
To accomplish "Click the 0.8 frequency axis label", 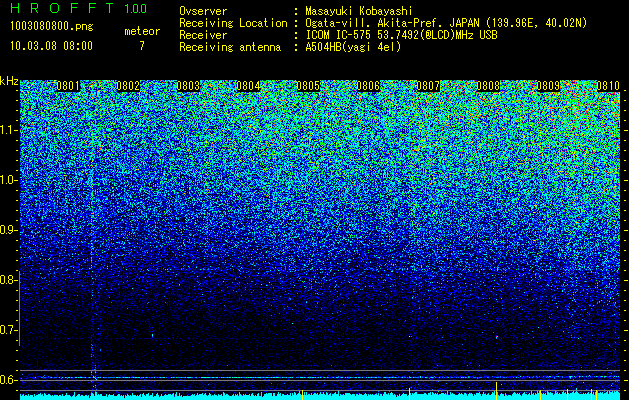I will 8,280.
